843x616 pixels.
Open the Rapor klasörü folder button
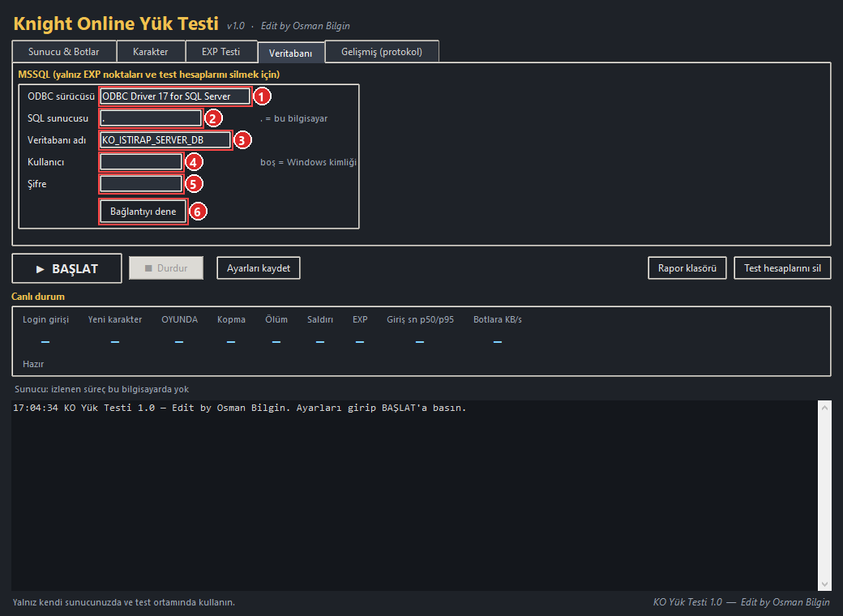click(687, 267)
